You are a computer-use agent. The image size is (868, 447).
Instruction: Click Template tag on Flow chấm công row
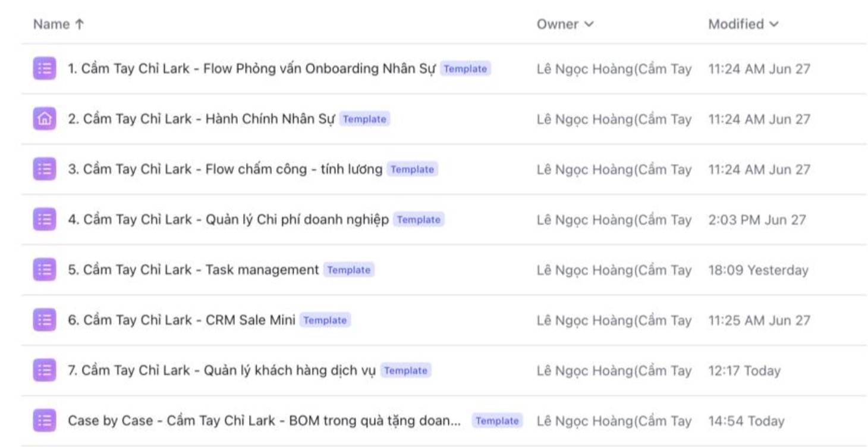pyautogui.click(x=412, y=169)
